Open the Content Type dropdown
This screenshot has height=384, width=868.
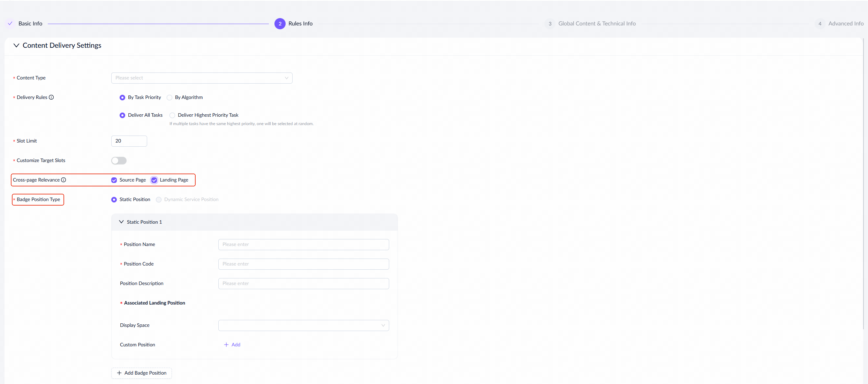point(202,78)
